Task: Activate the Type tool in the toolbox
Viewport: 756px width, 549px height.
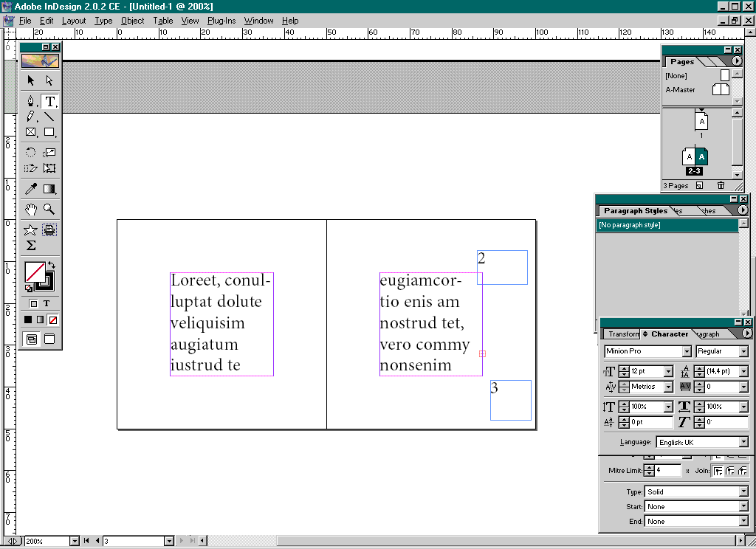Action: (x=49, y=101)
